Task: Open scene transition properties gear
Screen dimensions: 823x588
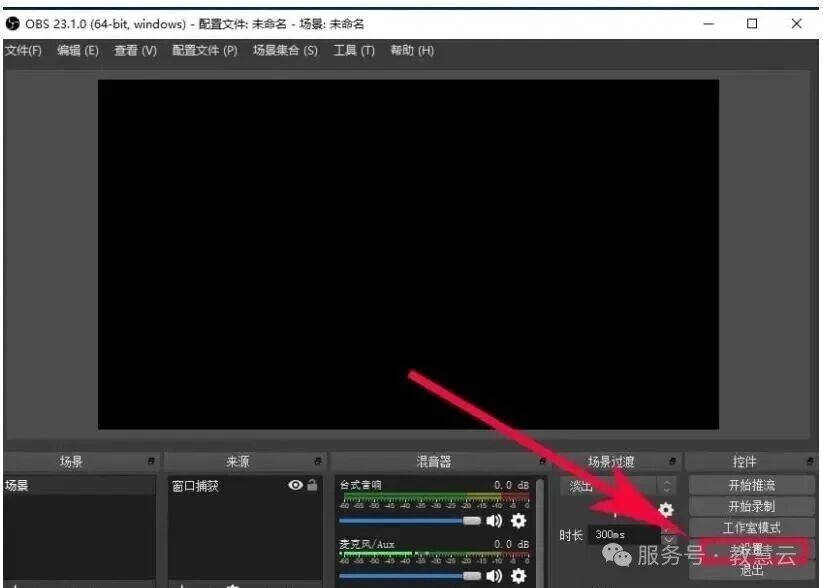Action: click(x=666, y=510)
